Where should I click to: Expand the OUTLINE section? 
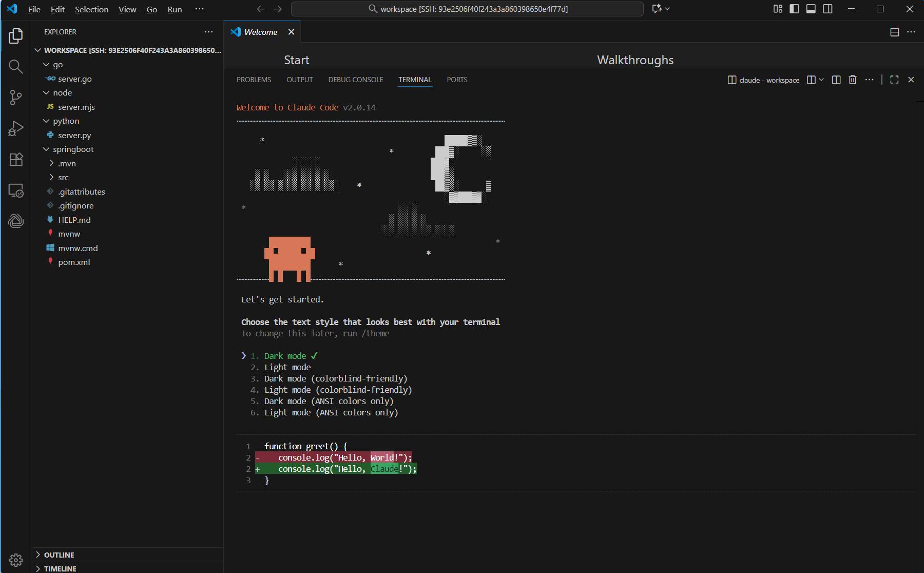pyautogui.click(x=59, y=555)
